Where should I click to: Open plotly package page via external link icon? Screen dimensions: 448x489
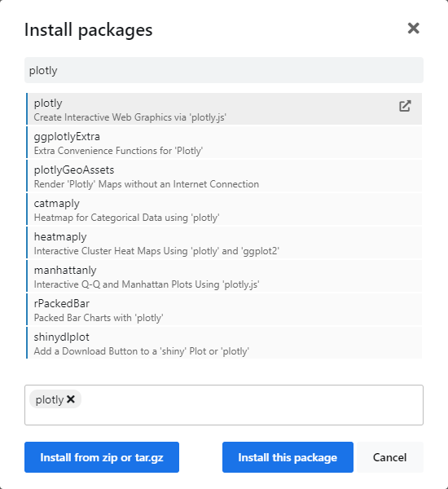(405, 106)
